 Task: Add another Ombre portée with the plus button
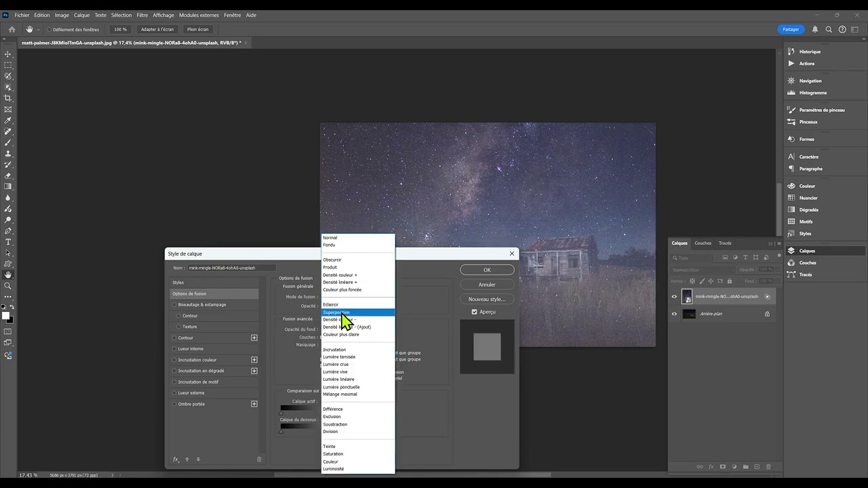(254, 404)
